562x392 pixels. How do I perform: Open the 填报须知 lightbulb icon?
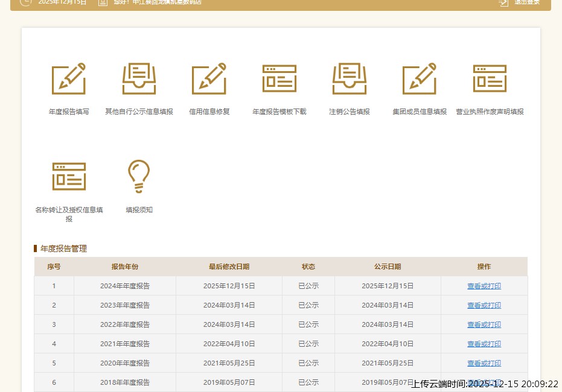139,176
